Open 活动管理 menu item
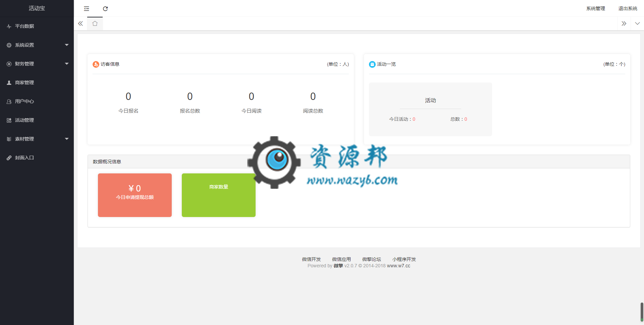 click(x=37, y=120)
